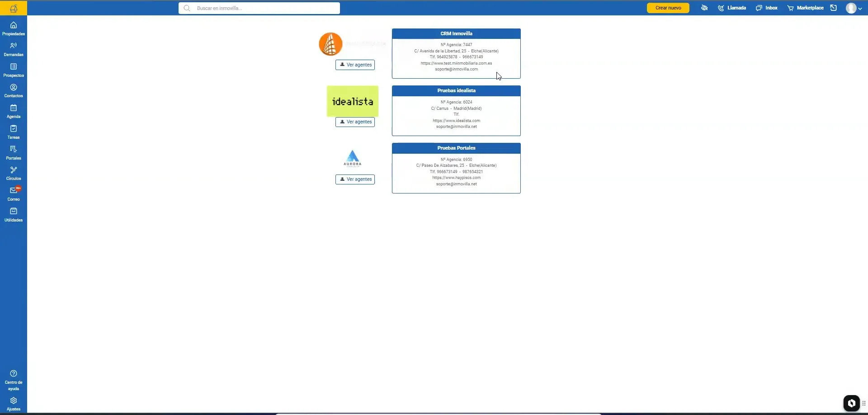Open Ajustes settings gear
This screenshot has width=868, height=415.
(14, 404)
